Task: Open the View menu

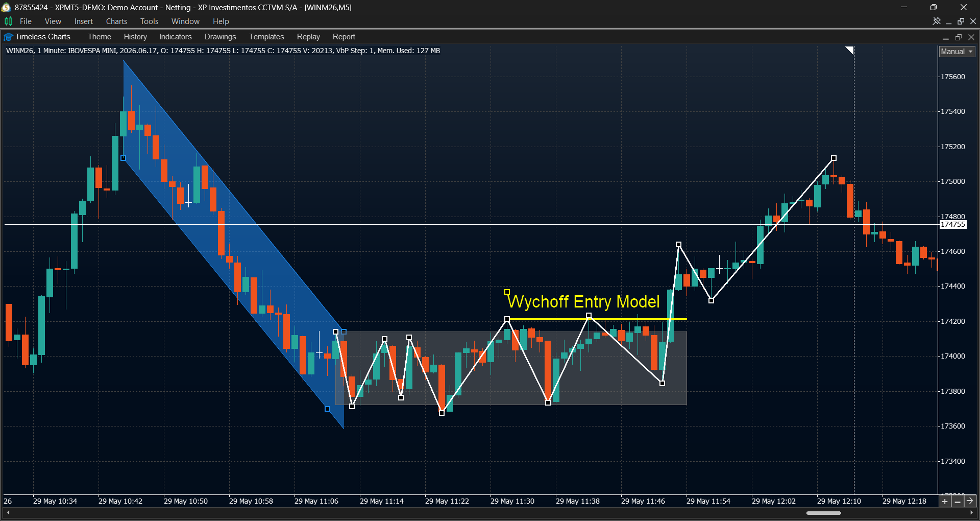Action: point(53,21)
